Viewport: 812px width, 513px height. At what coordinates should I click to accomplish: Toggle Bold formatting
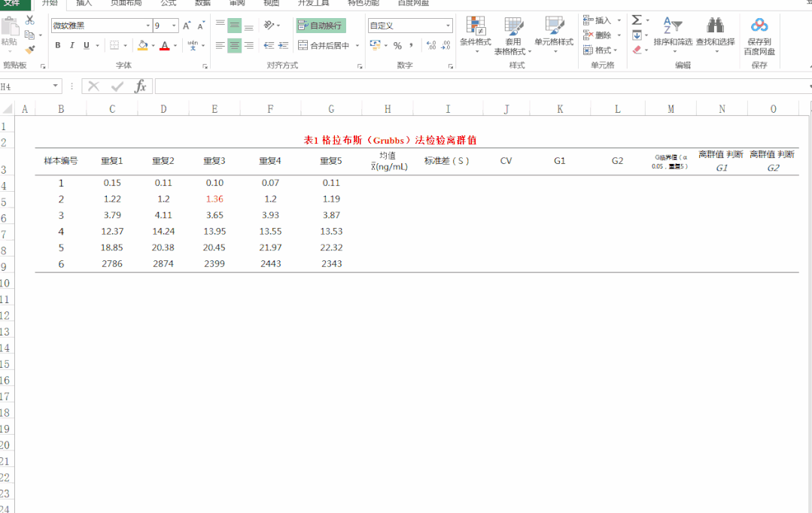tap(58, 46)
